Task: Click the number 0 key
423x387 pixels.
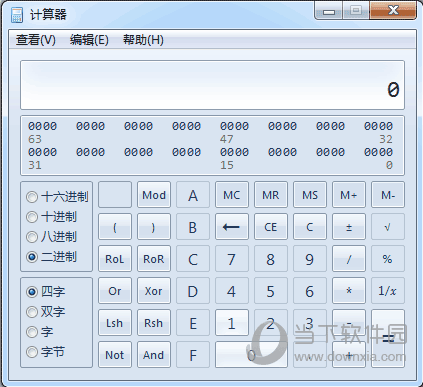Action: tap(251, 355)
